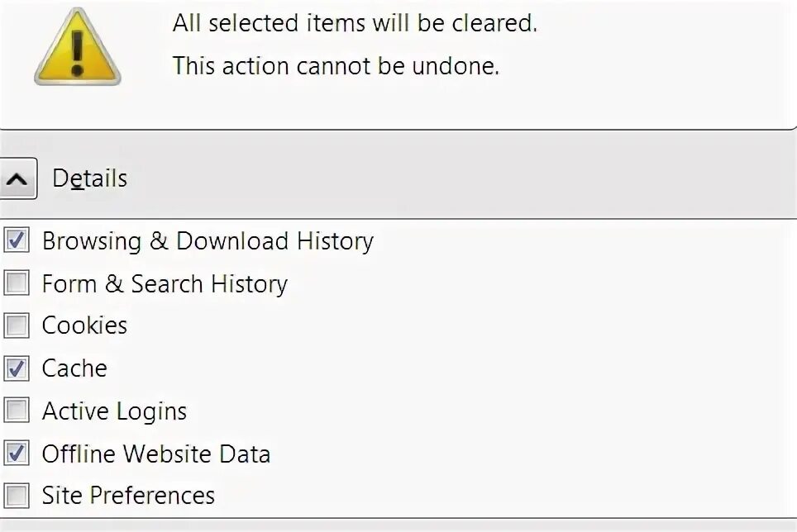The height and width of the screenshot is (532, 797).
Task: Select the Site Preferences checkbox
Action: 17,496
